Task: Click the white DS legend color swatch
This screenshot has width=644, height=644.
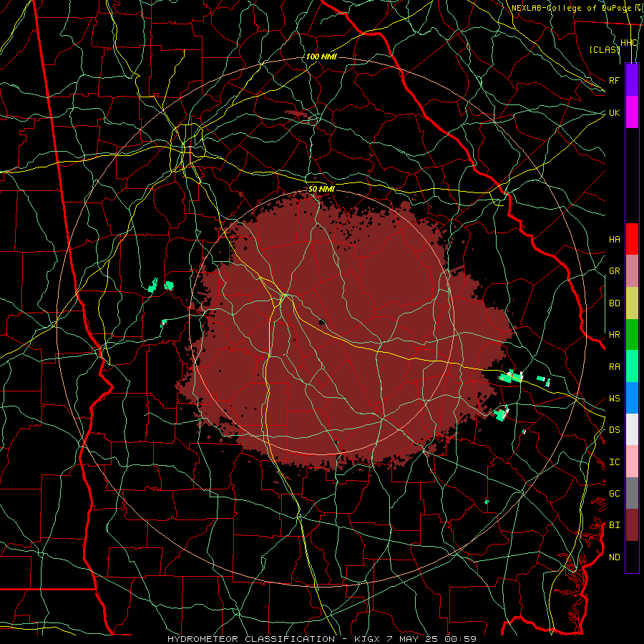Action: (632, 429)
